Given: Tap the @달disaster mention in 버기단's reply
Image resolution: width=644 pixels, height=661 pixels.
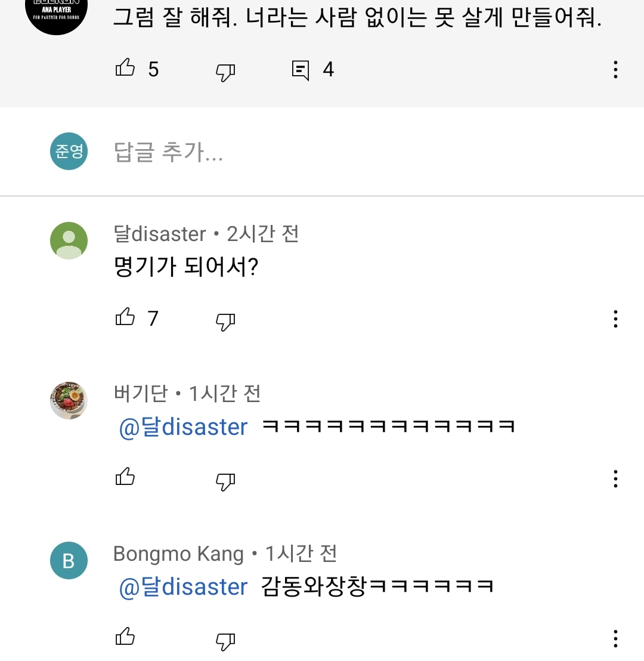Looking at the screenshot, I should tap(183, 427).
